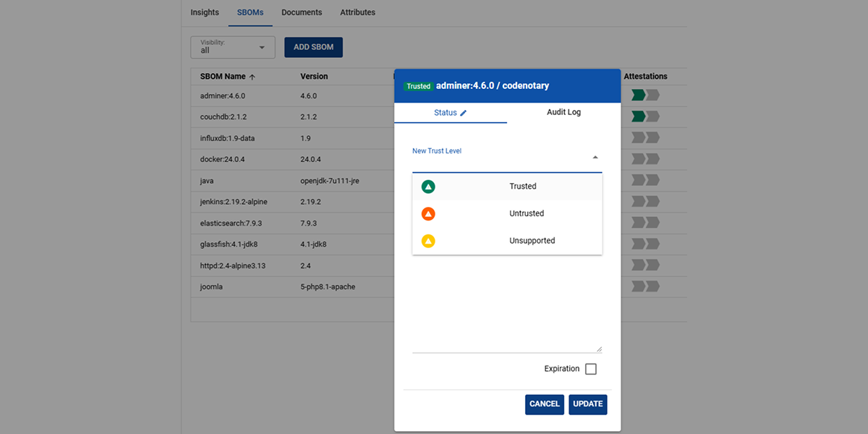The image size is (868, 434).
Task: Click version 5-php8.1-apache cell
Action: click(x=328, y=286)
